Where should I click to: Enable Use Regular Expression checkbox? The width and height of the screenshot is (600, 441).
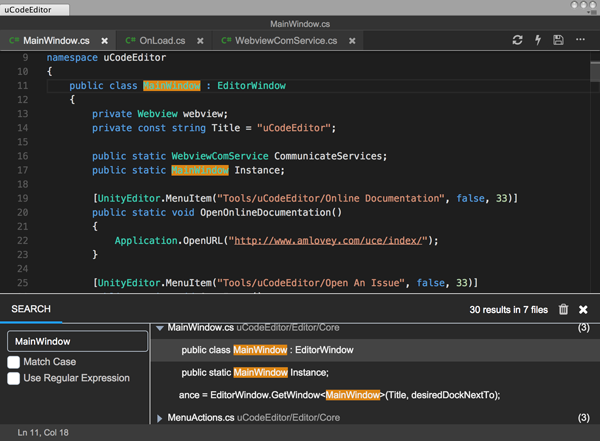click(x=13, y=378)
